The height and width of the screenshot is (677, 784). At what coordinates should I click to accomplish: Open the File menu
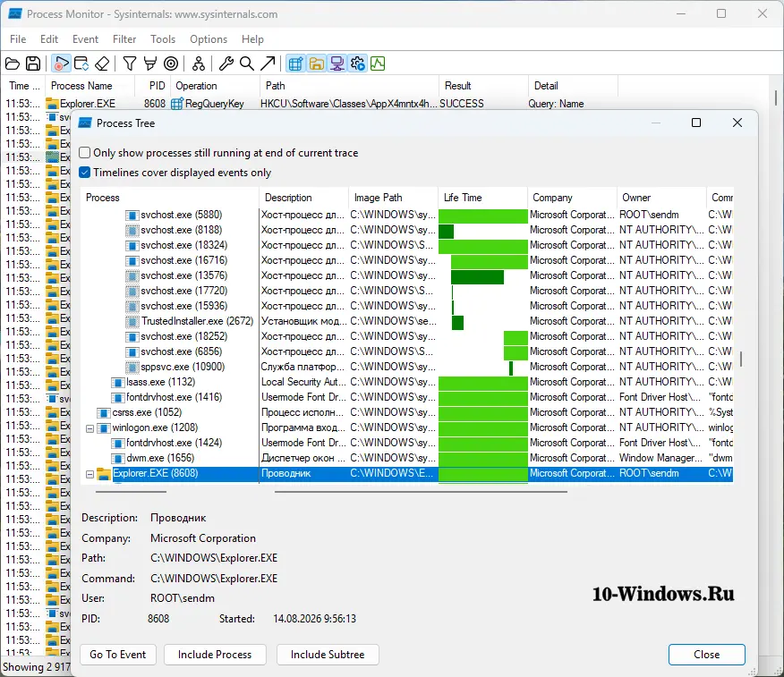[x=18, y=39]
